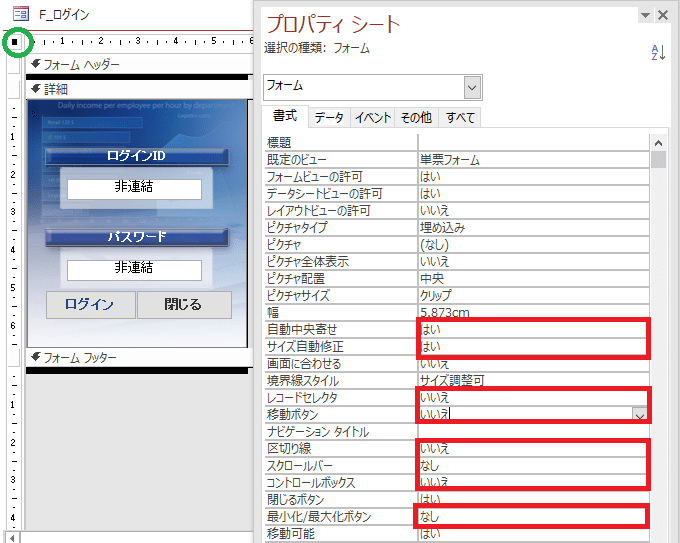Viewport: 680px width, 543px height.
Task: Click the フォーム ヘッダー section bar
Action: click(139, 65)
